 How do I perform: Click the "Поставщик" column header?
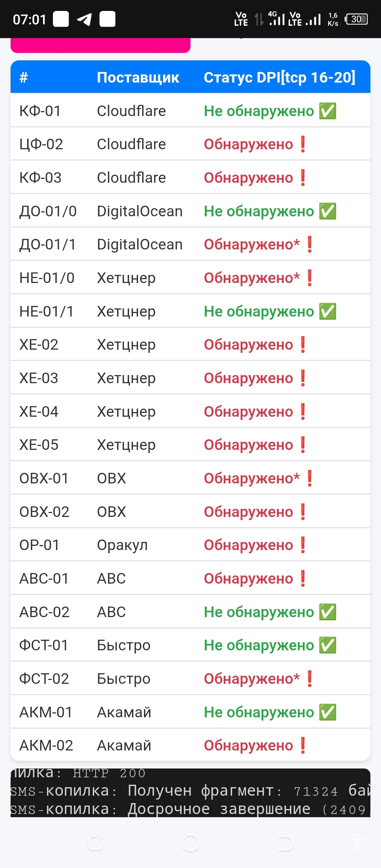pyautogui.click(x=138, y=77)
